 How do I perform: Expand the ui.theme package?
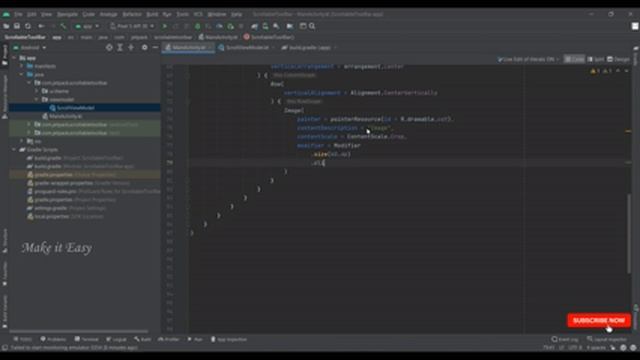(x=37, y=91)
